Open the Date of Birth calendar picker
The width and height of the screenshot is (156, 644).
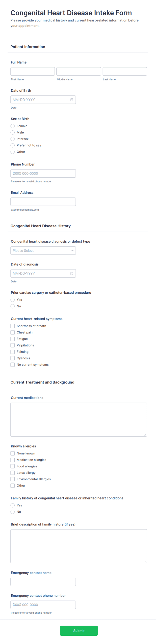(x=72, y=99)
